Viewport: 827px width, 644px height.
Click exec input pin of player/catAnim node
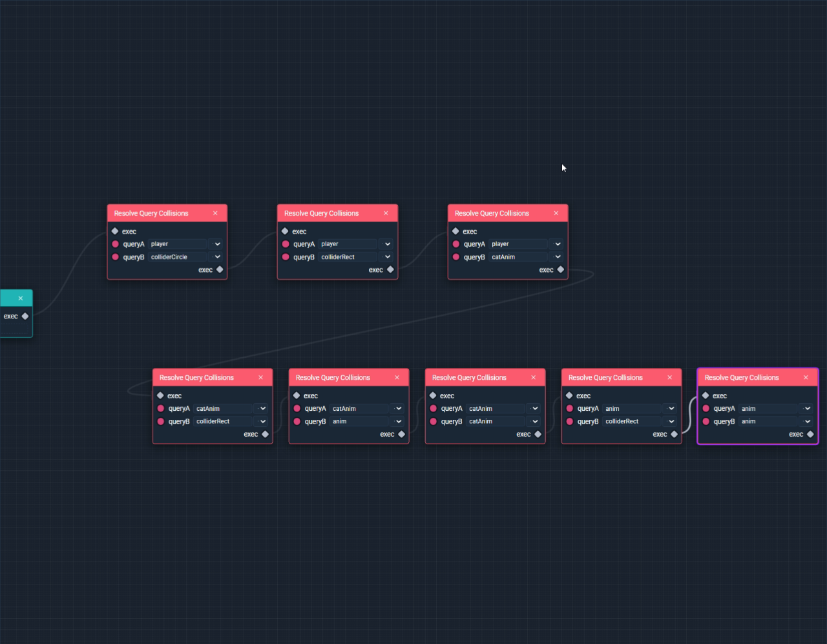click(455, 231)
